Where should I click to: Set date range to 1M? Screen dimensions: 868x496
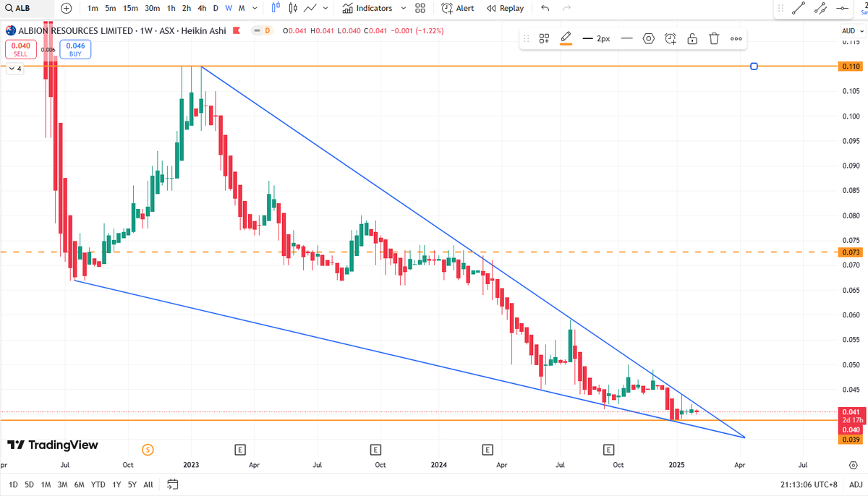click(x=46, y=484)
